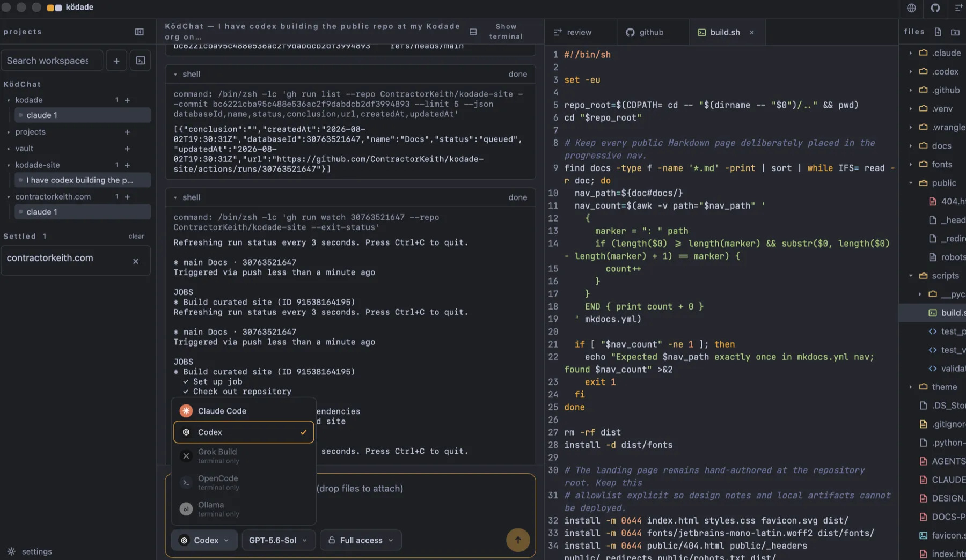Open settings gear at bottom left

click(x=11, y=551)
